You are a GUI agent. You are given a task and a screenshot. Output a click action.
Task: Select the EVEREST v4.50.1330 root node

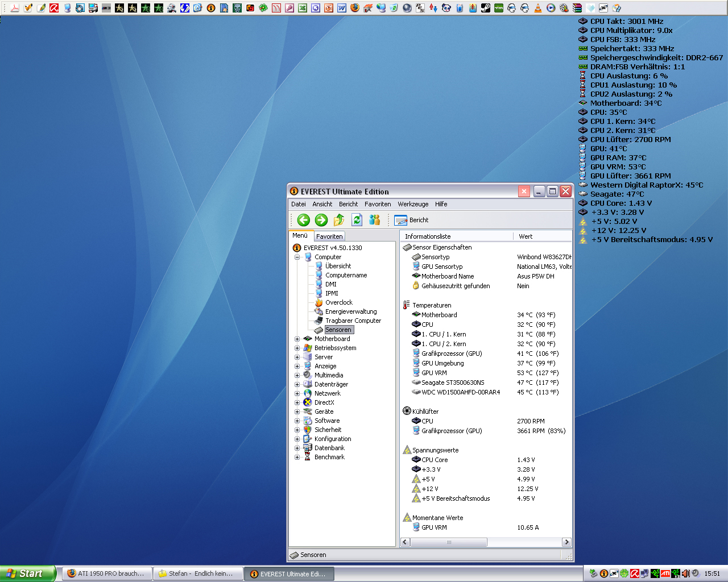(333, 248)
